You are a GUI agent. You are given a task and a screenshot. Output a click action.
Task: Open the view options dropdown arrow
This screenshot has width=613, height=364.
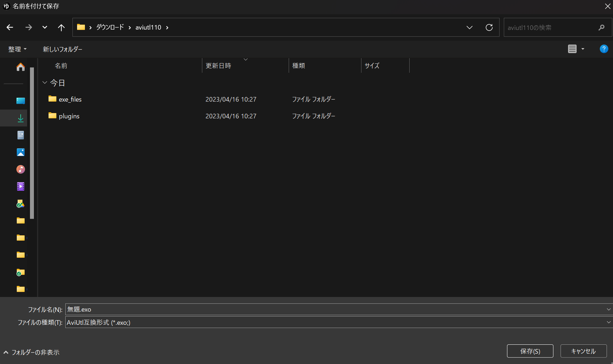point(582,49)
